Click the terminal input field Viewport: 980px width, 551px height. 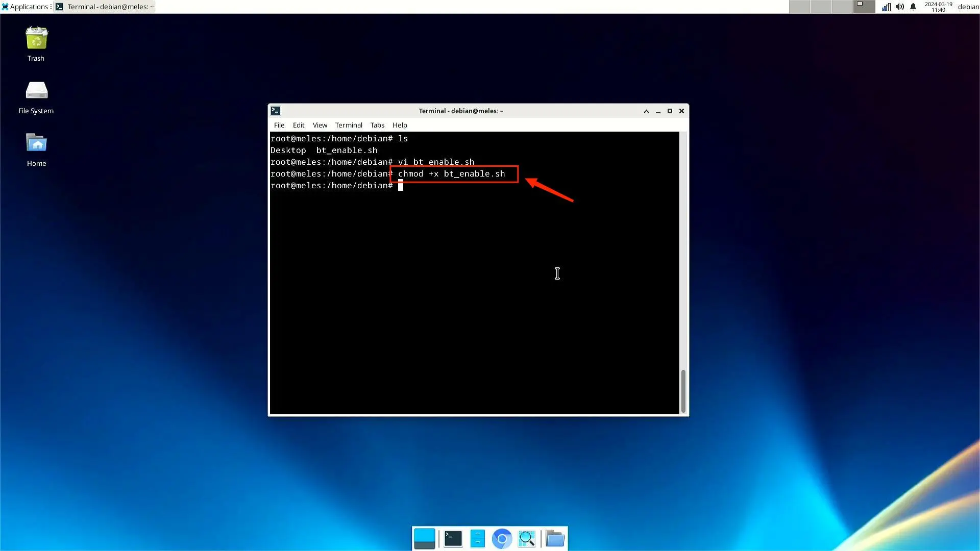click(x=401, y=185)
